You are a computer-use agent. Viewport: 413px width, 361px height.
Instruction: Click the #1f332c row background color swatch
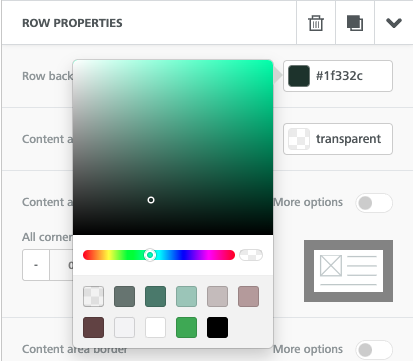point(299,76)
